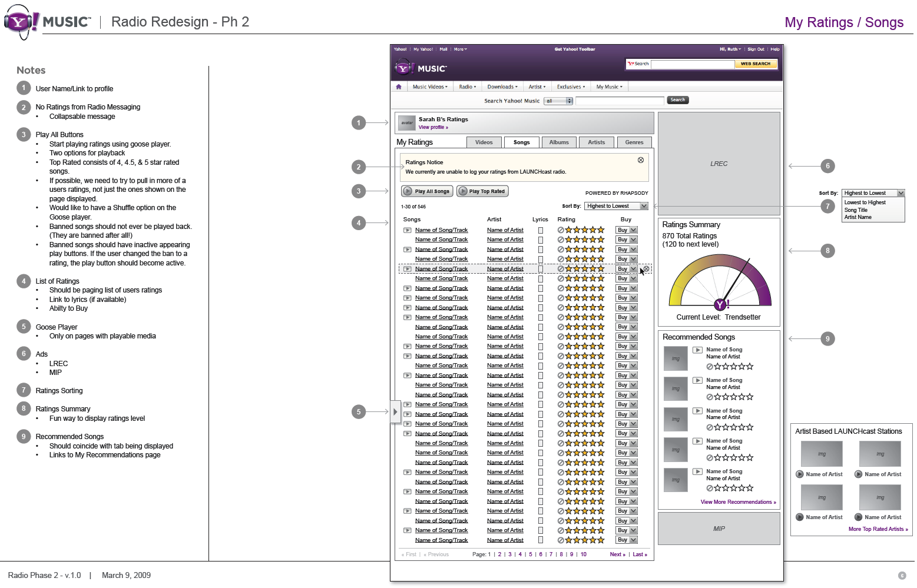This screenshot has height=588, width=917.
Task: Play the first recommended song
Action: pyautogui.click(x=697, y=350)
